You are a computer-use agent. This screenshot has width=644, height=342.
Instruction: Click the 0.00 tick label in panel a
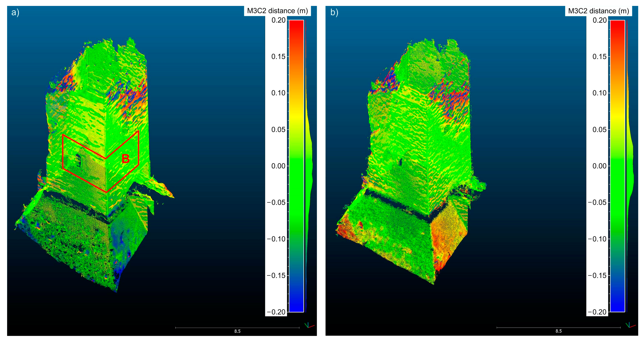pyautogui.click(x=278, y=166)
